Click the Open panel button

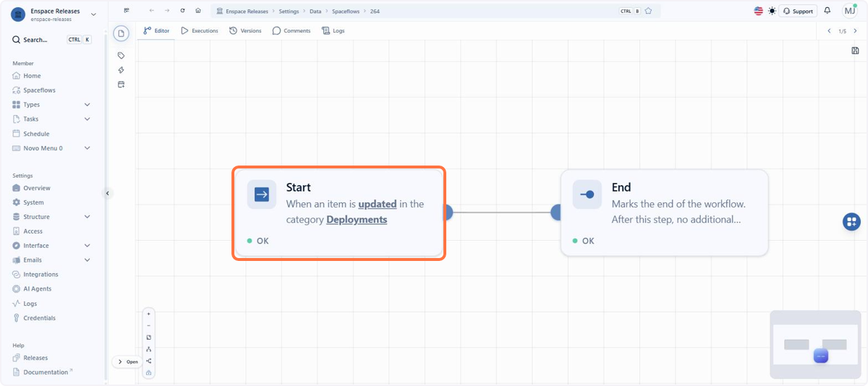point(127,361)
